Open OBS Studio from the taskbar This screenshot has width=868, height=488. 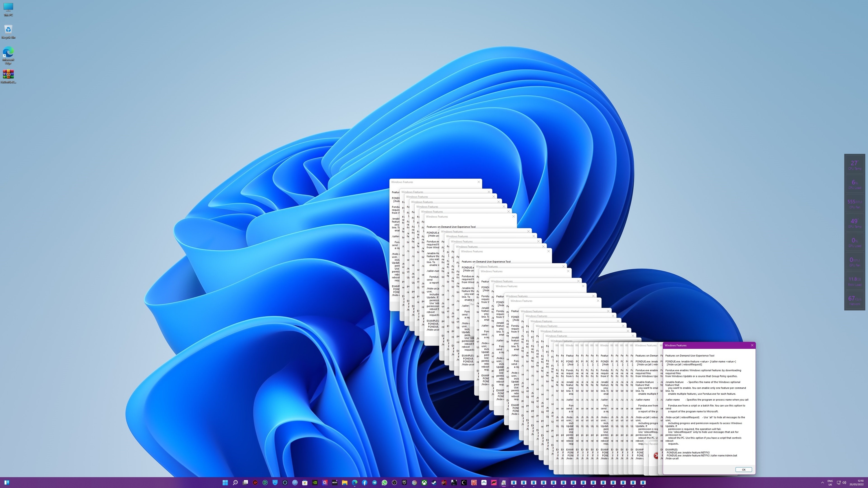tap(395, 483)
